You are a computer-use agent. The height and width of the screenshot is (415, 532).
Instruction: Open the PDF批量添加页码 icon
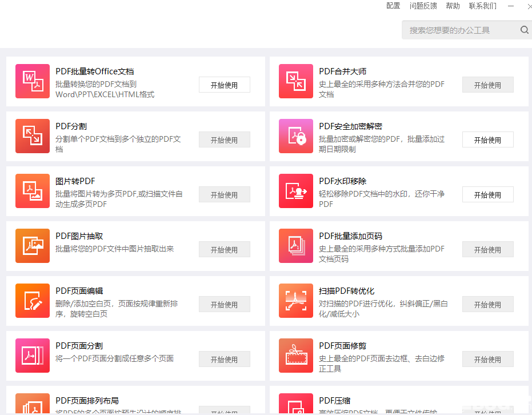(x=296, y=246)
